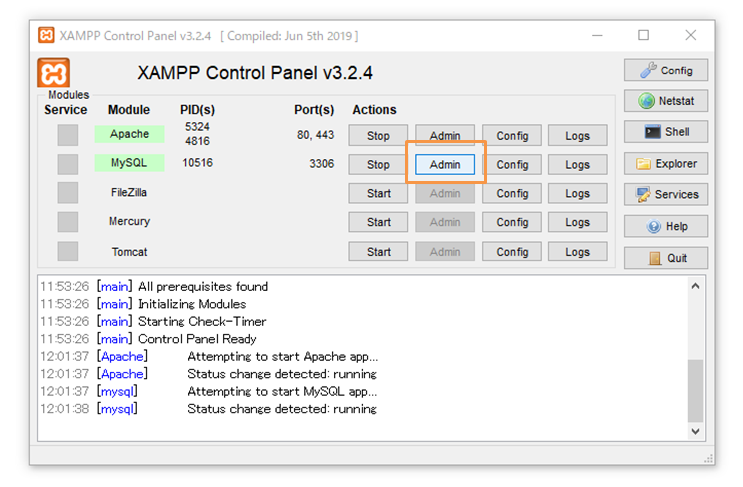The width and height of the screenshot is (743, 487).
Task: Select the MySQL module label
Action: click(129, 163)
